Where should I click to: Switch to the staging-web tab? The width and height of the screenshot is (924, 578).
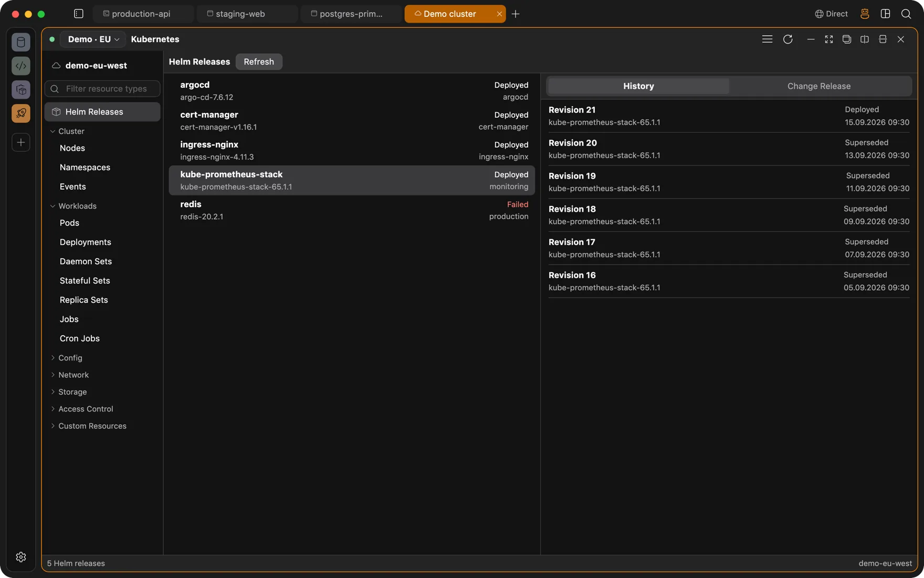pos(247,14)
